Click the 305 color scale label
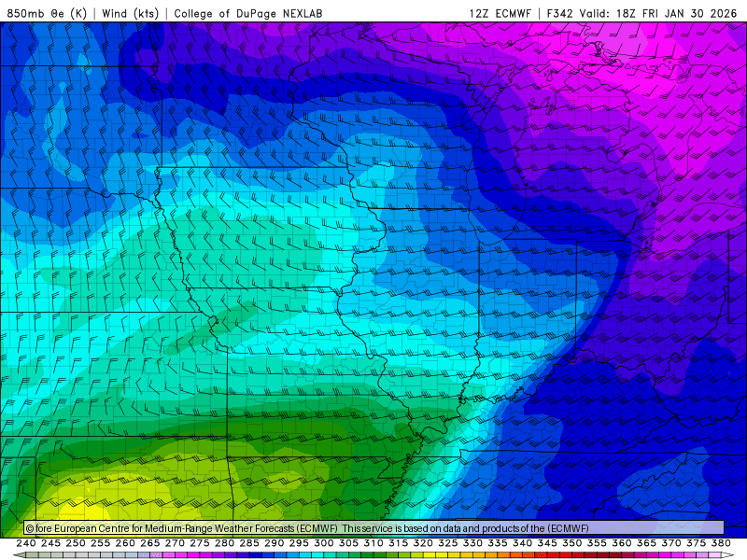The height and width of the screenshot is (560, 747). click(348, 543)
